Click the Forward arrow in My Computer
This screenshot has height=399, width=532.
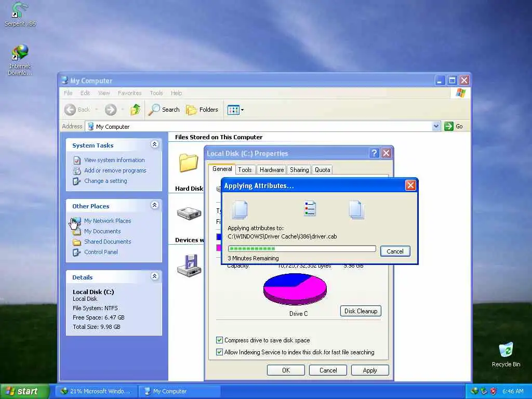pyautogui.click(x=111, y=110)
